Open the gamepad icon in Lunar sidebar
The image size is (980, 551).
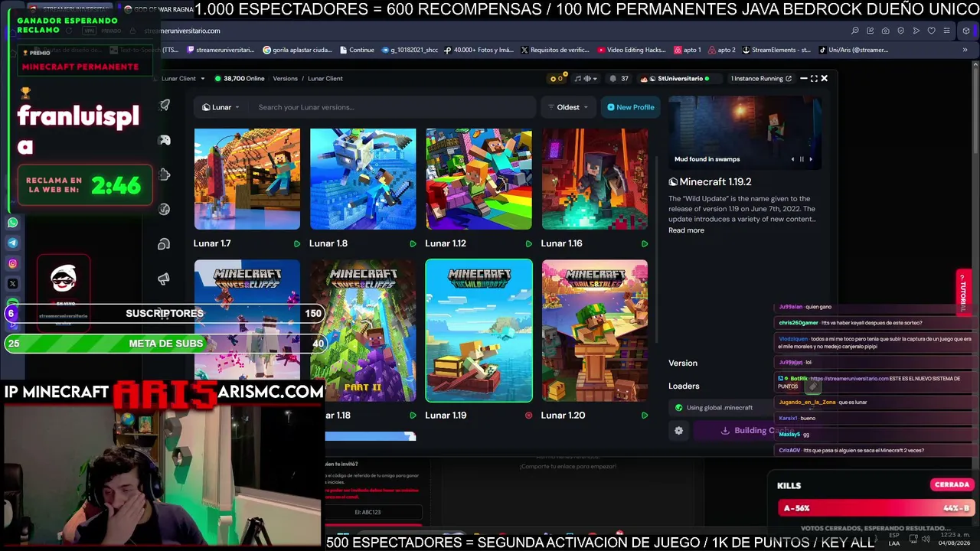[164, 140]
